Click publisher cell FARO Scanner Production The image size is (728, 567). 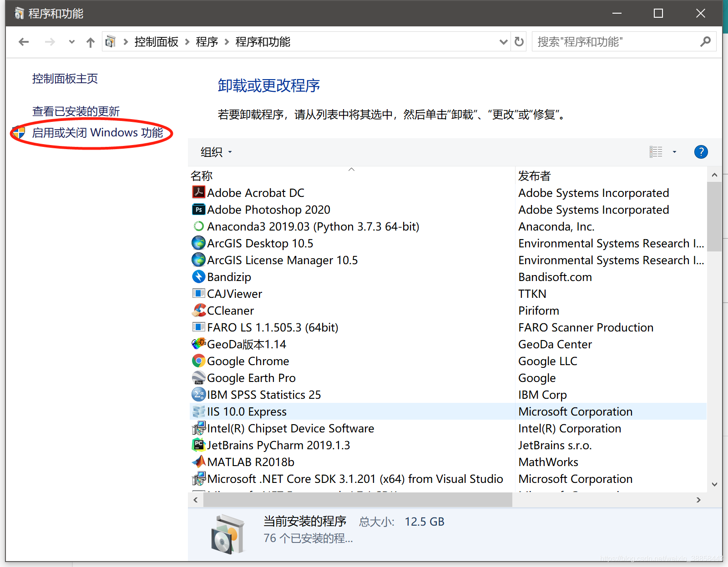(586, 327)
